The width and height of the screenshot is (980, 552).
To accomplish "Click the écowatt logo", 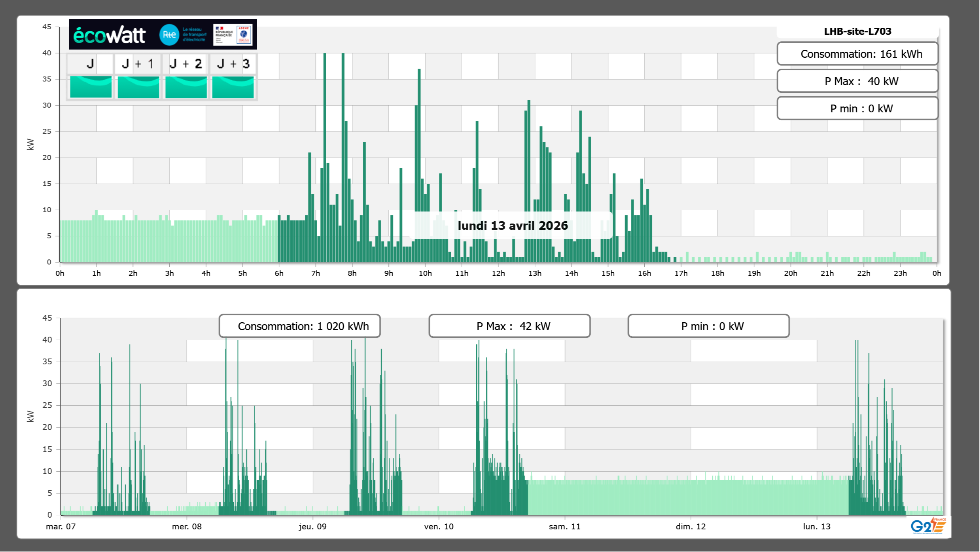I will [x=109, y=35].
